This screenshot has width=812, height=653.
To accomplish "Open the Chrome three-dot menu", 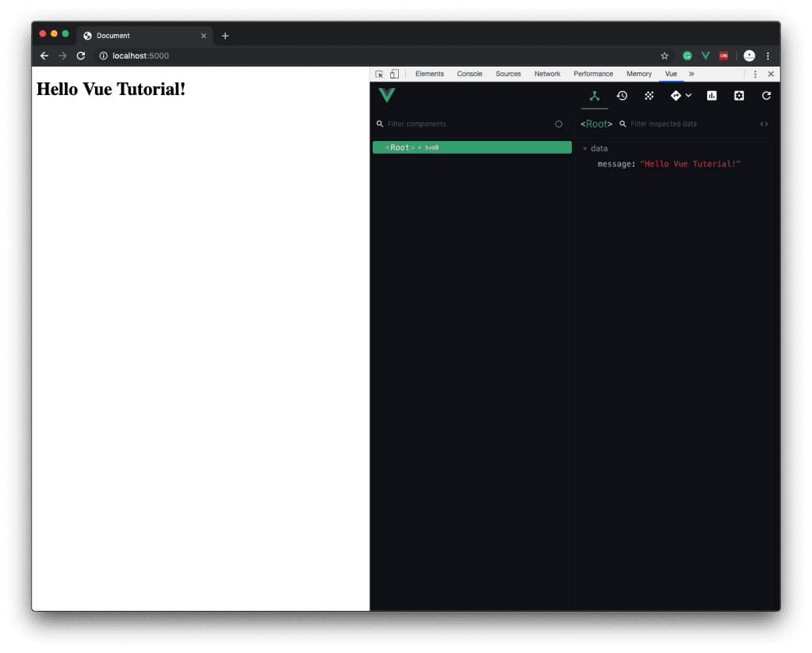I will [x=768, y=56].
